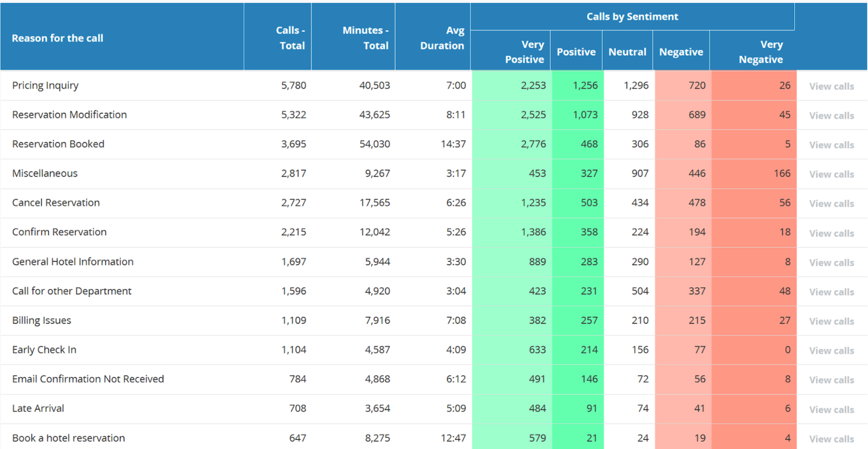The image size is (868, 449).
Task: Select the Cancel Reservation reason label
Action: (x=56, y=202)
